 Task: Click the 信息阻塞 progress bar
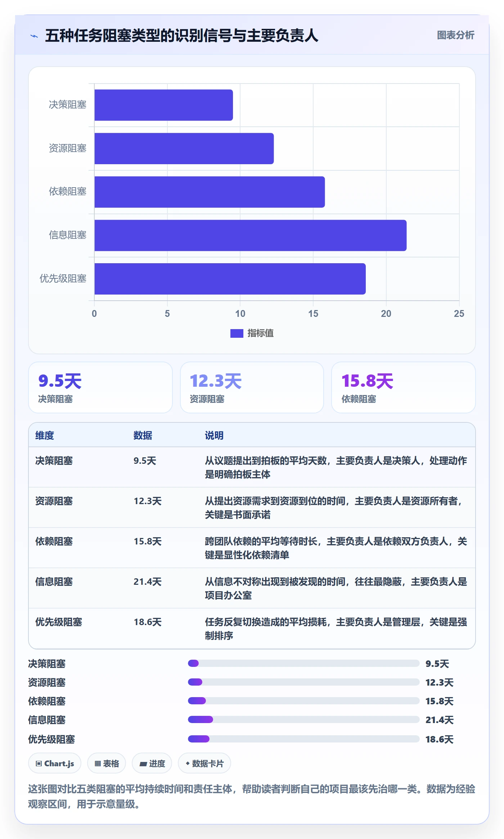[303, 719]
